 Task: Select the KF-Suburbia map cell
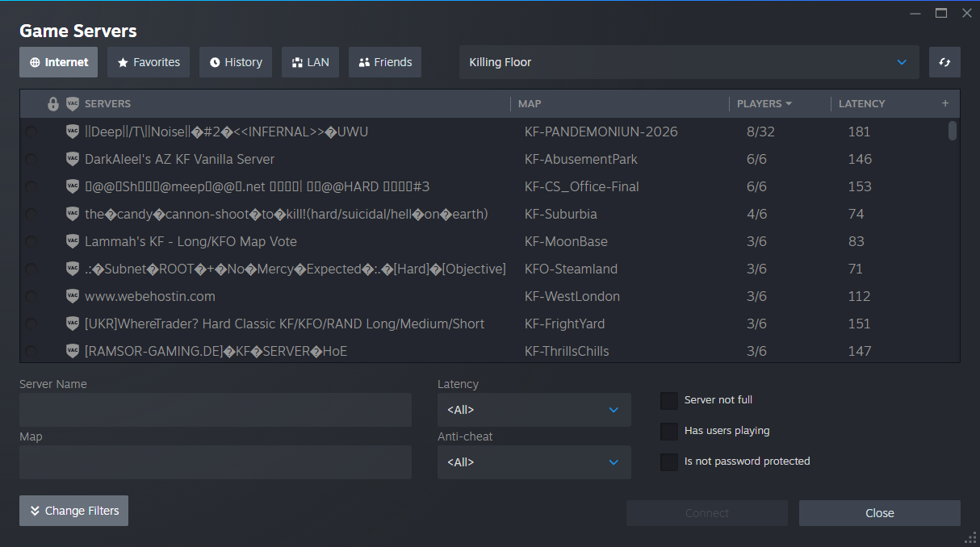point(561,214)
